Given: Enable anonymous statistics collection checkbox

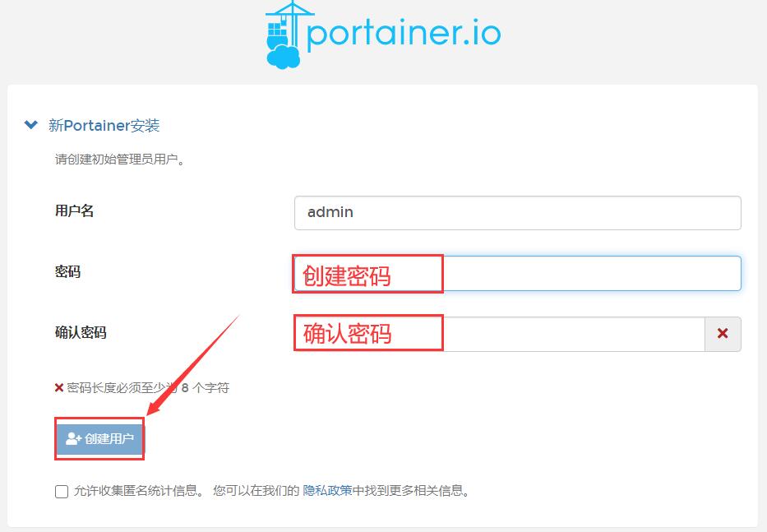Looking at the screenshot, I should tap(62, 492).
